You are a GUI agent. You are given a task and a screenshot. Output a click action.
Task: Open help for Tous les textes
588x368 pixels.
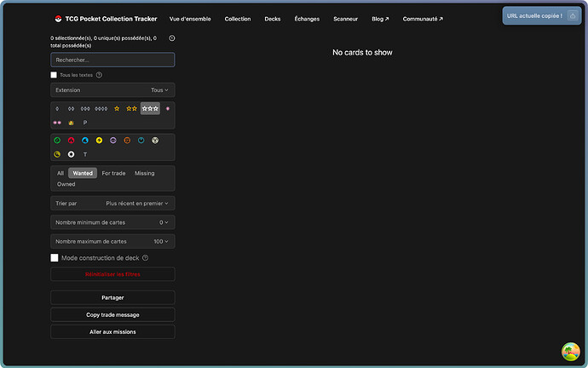coord(99,75)
